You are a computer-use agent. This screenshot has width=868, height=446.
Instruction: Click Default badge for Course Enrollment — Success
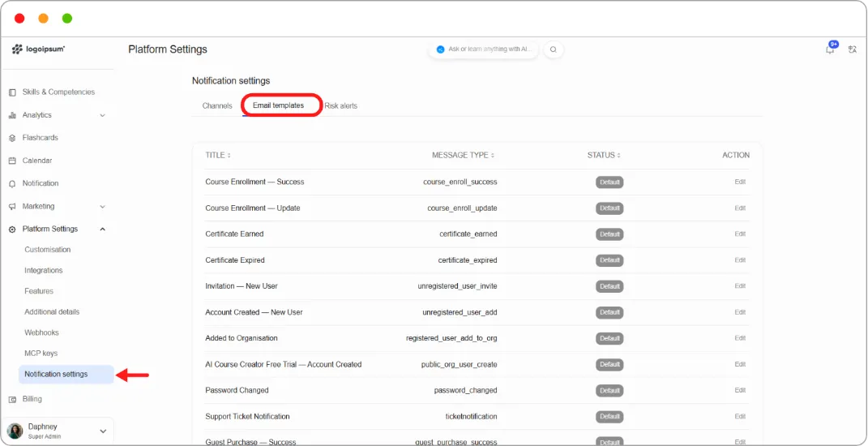tap(609, 182)
